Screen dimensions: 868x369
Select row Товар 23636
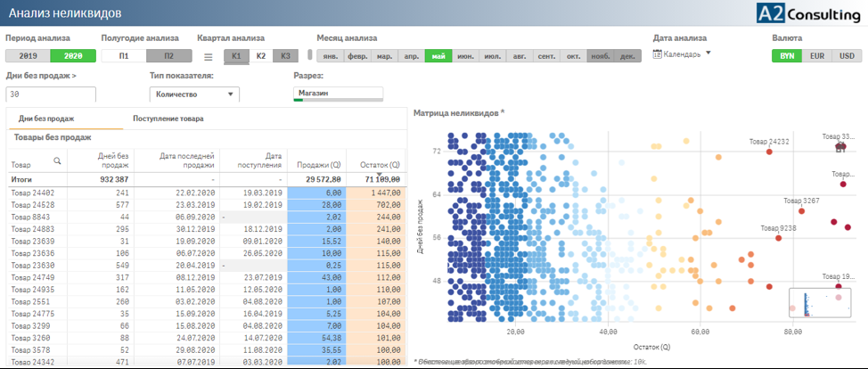[207, 253]
